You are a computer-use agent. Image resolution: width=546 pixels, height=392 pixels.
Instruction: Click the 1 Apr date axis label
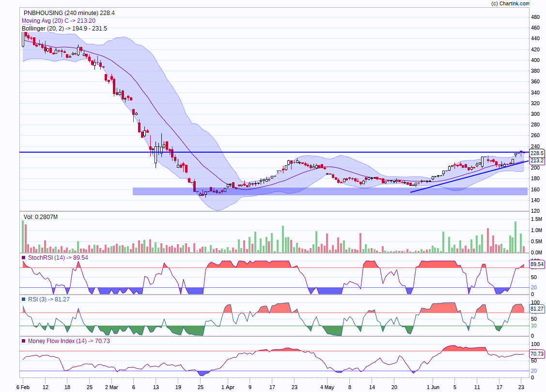[x=227, y=387]
